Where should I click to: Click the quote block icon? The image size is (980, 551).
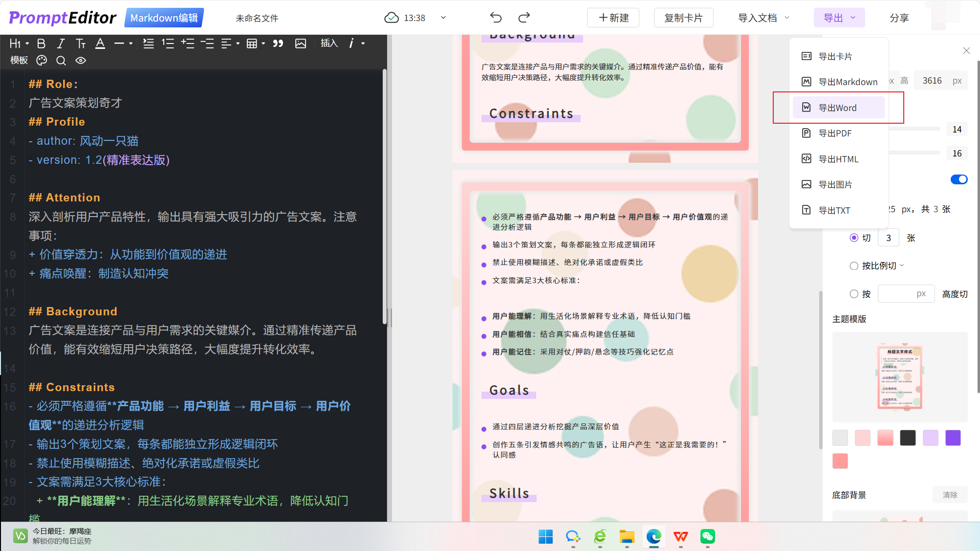click(x=278, y=44)
